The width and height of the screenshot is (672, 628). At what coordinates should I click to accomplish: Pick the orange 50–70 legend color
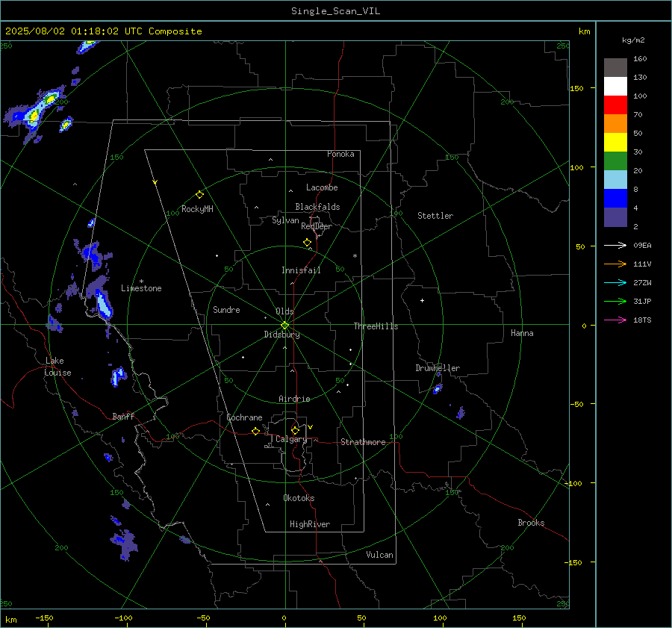pos(615,124)
